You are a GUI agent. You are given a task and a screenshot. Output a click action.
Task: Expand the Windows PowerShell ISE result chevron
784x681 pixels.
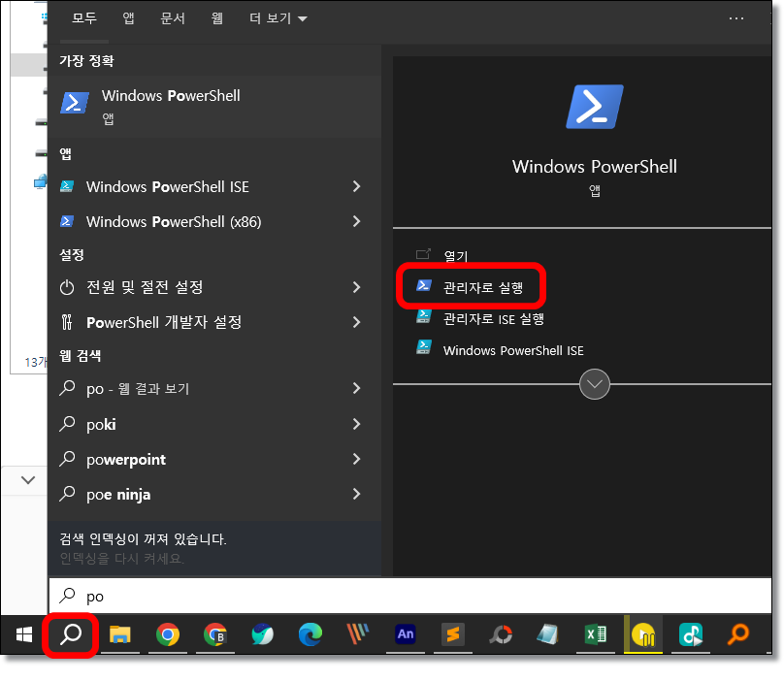click(356, 186)
